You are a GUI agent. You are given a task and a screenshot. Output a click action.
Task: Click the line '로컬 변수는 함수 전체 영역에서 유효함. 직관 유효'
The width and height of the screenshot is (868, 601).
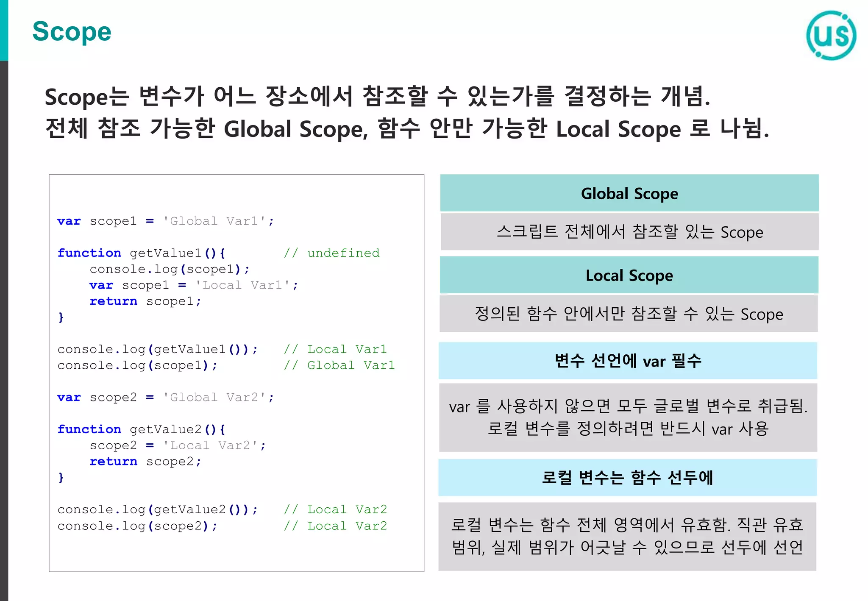click(627, 525)
